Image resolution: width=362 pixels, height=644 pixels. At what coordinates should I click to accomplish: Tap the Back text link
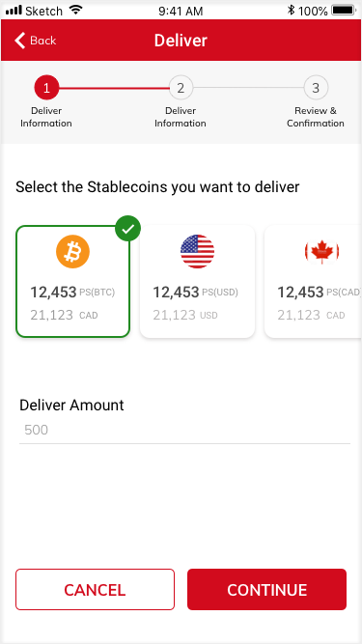[43, 41]
